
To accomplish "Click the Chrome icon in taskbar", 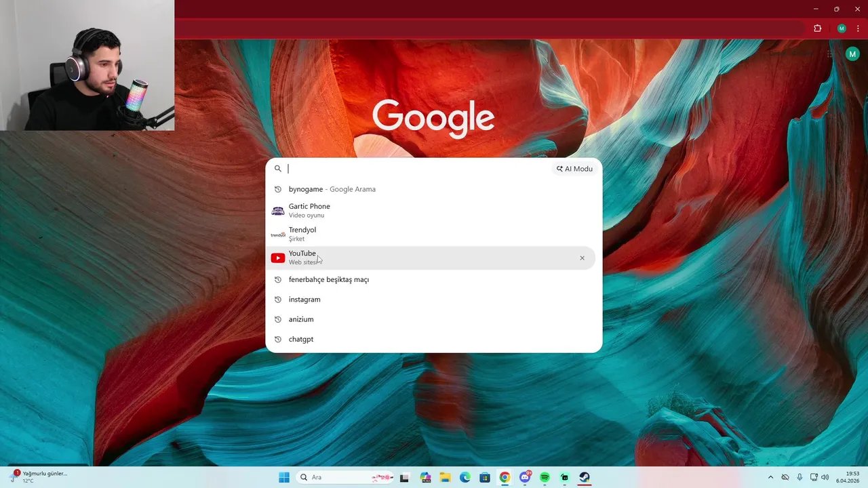I will (x=505, y=477).
